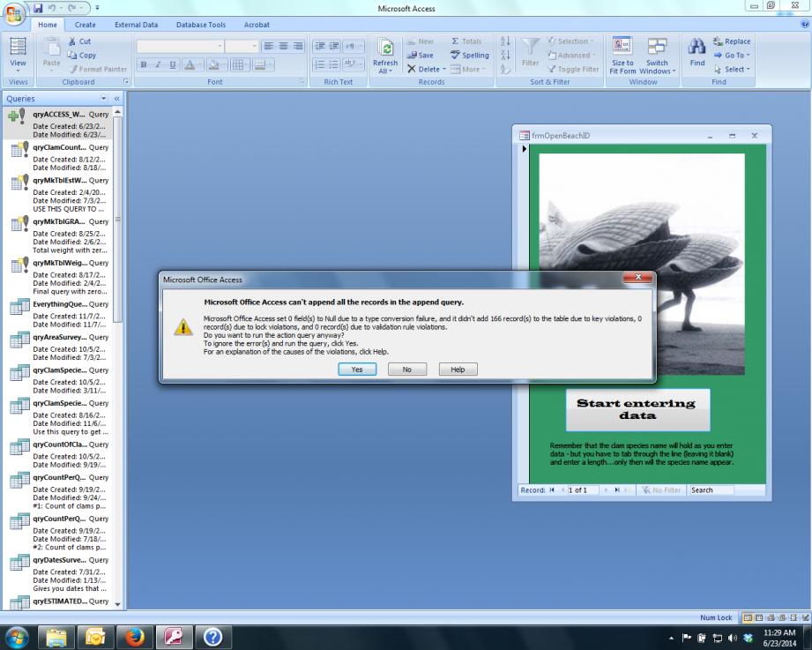Click Yes in append query dialog
The image size is (812, 650).
(357, 370)
